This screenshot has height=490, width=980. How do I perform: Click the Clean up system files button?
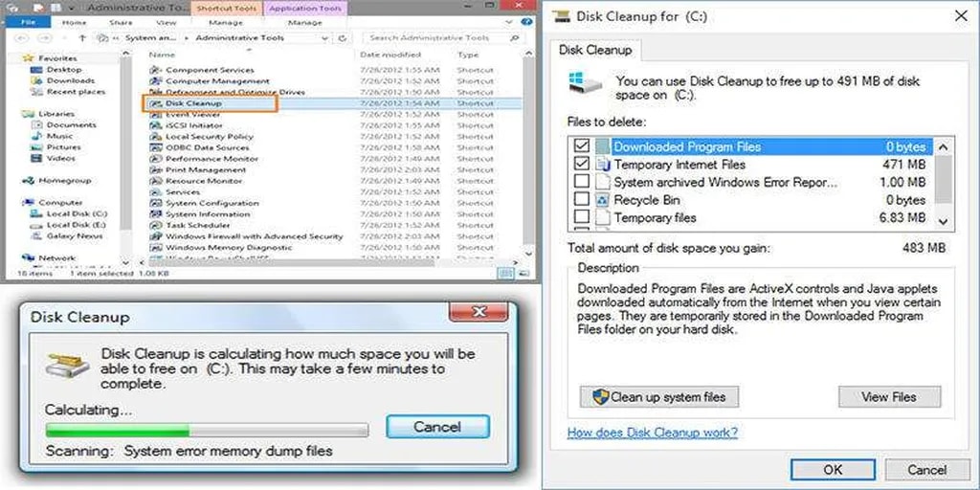658,396
